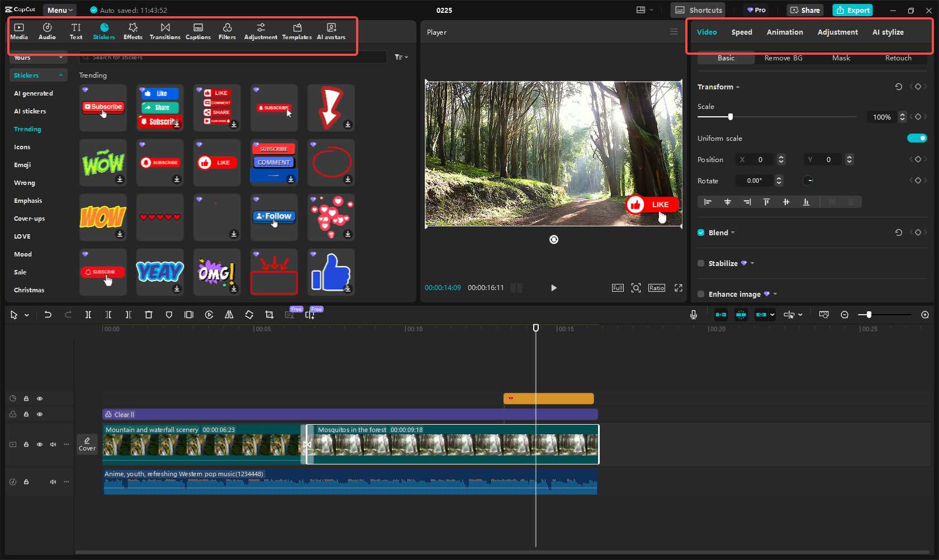Image resolution: width=939 pixels, height=560 pixels.
Task: Click the Mirror icon in the timeline toolbar
Action: [x=229, y=315]
